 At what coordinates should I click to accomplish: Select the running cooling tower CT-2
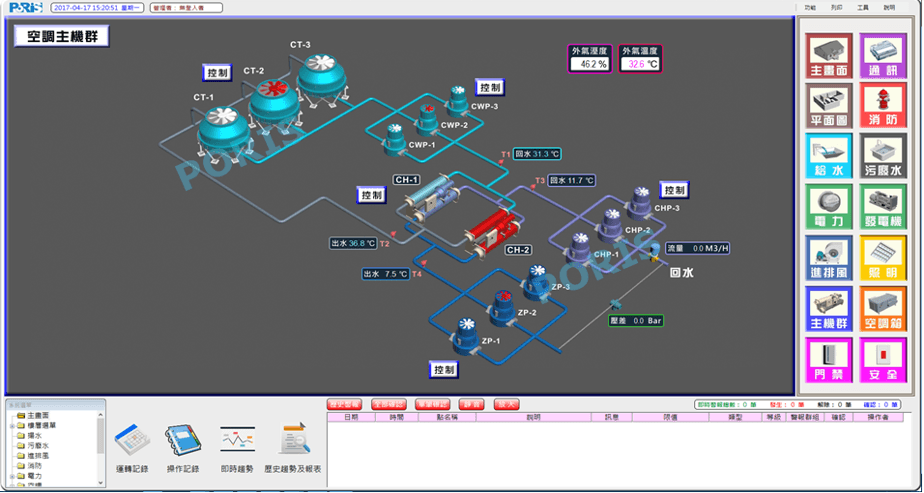point(274,105)
